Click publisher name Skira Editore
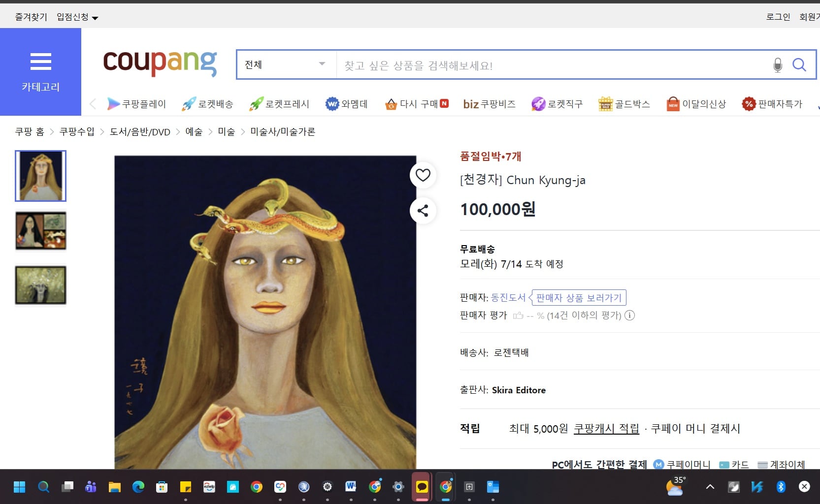This screenshot has height=504, width=820. pyautogui.click(x=519, y=390)
